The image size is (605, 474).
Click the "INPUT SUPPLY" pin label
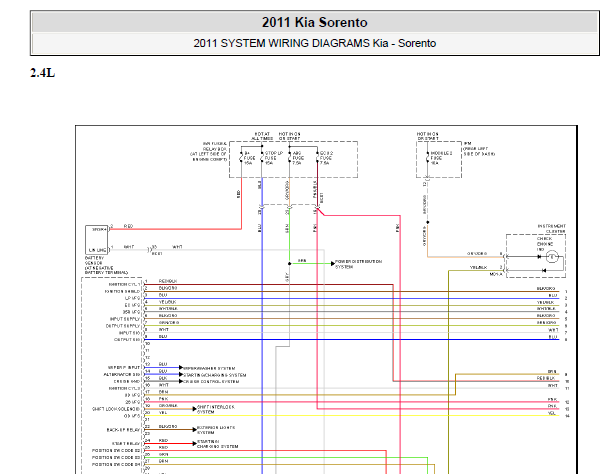[x=125, y=319]
